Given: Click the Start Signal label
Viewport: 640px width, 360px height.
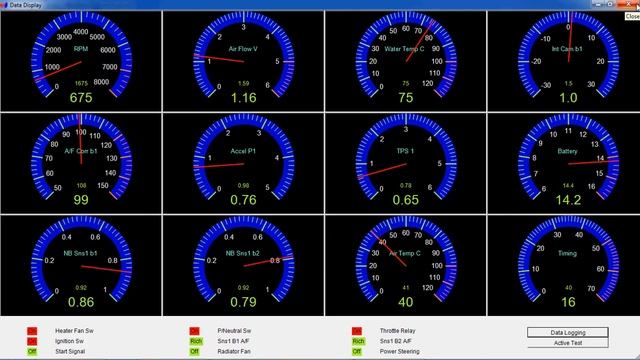Looking at the screenshot, I should coord(70,351).
